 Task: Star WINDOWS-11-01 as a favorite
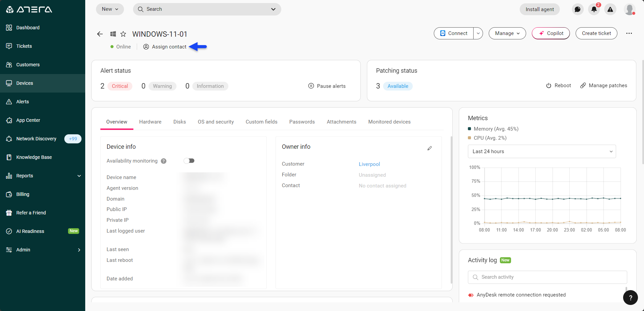click(x=123, y=34)
